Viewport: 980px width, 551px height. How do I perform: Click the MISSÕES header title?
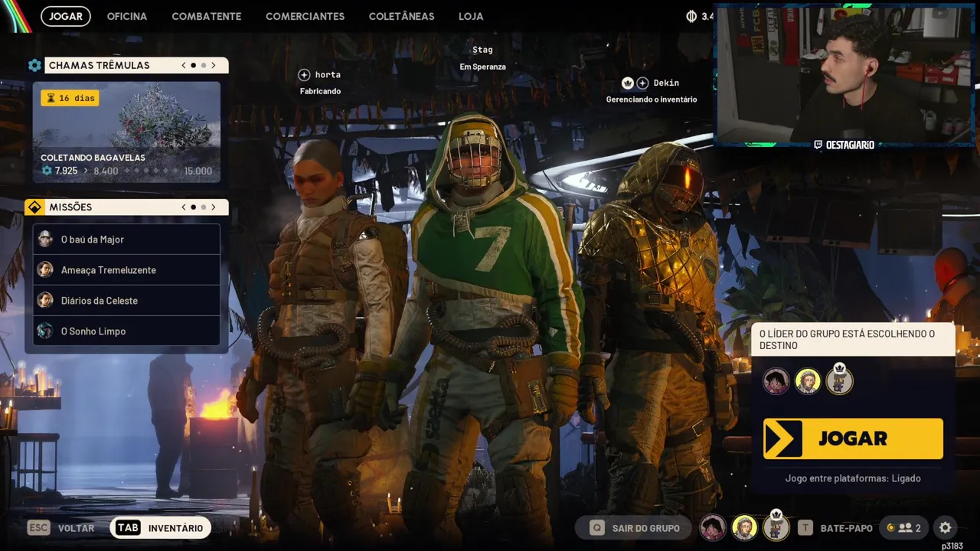click(x=70, y=207)
